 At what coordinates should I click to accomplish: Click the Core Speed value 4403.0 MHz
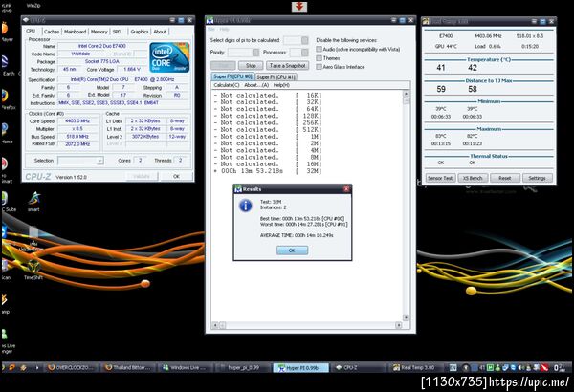[77, 121]
